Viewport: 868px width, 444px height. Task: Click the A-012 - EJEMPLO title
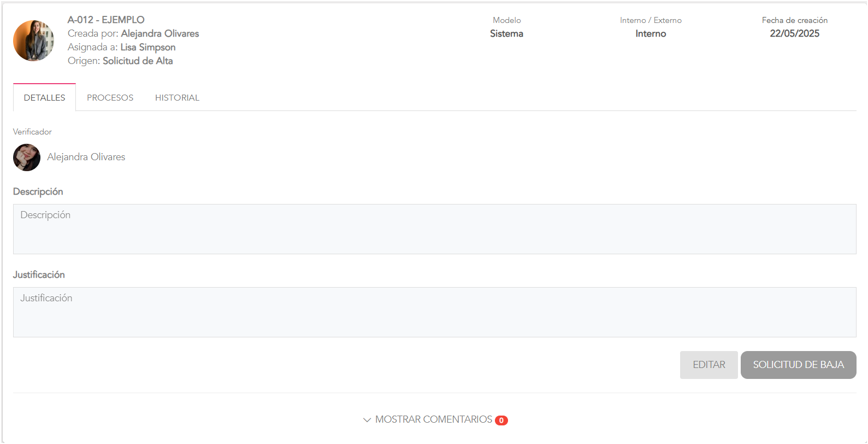click(106, 20)
